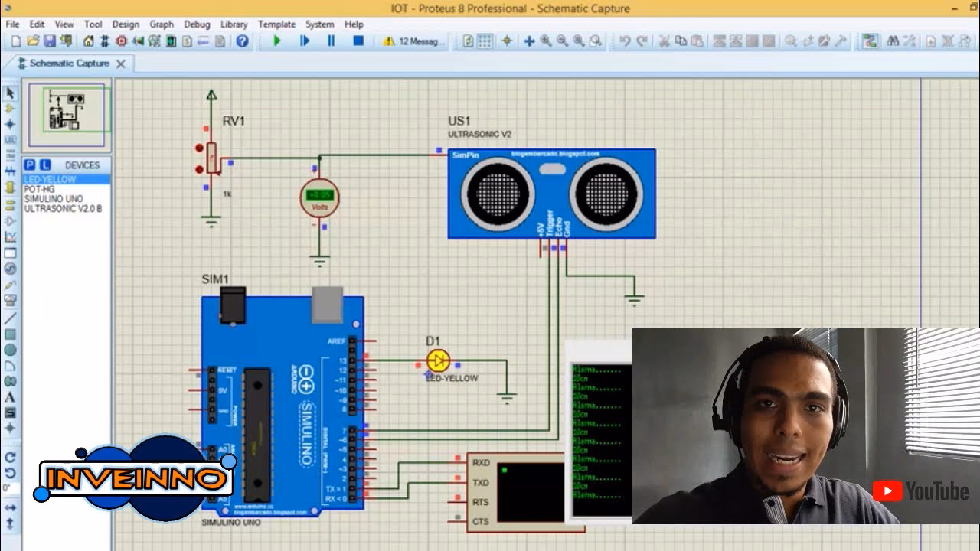This screenshot has height=551, width=980.
Task: Open the Help question mark icon
Action: point(242,41)
